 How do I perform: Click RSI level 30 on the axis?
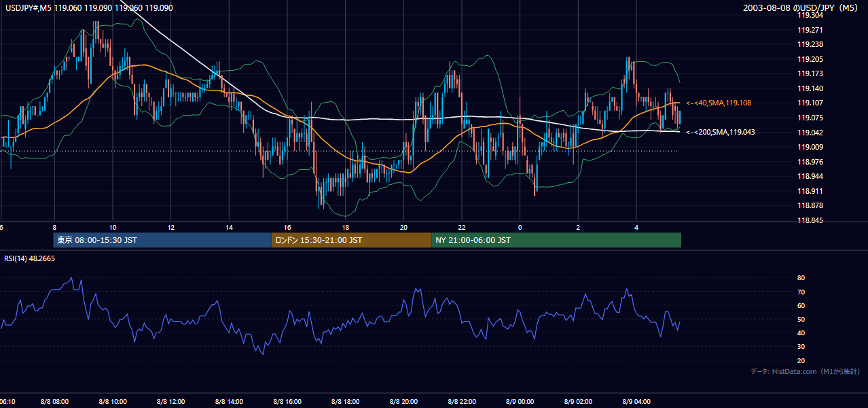(801, 347)
